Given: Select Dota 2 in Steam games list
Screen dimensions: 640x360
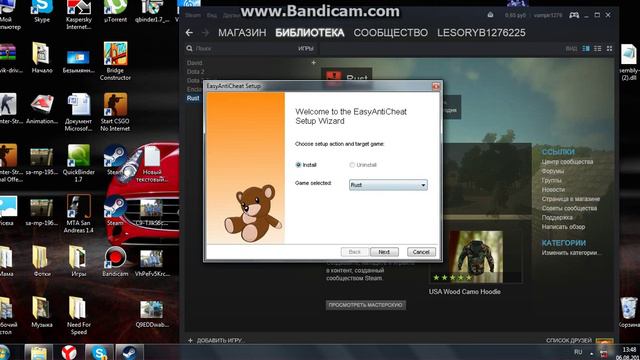Looking at the screenshot, I should point(196,72).
